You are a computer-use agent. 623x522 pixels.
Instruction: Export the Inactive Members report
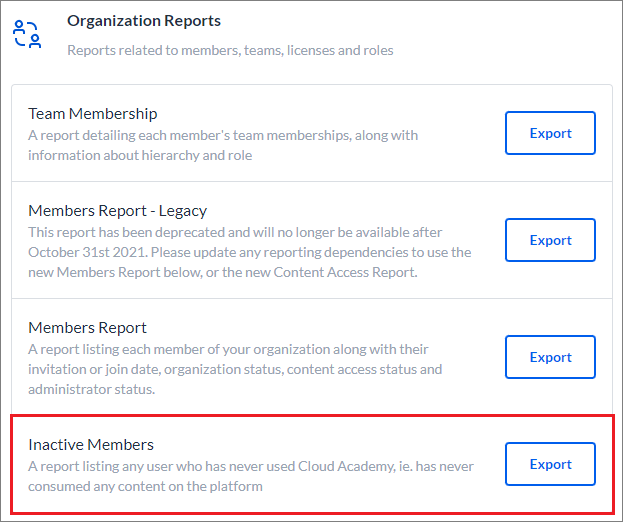click(550, 464)
